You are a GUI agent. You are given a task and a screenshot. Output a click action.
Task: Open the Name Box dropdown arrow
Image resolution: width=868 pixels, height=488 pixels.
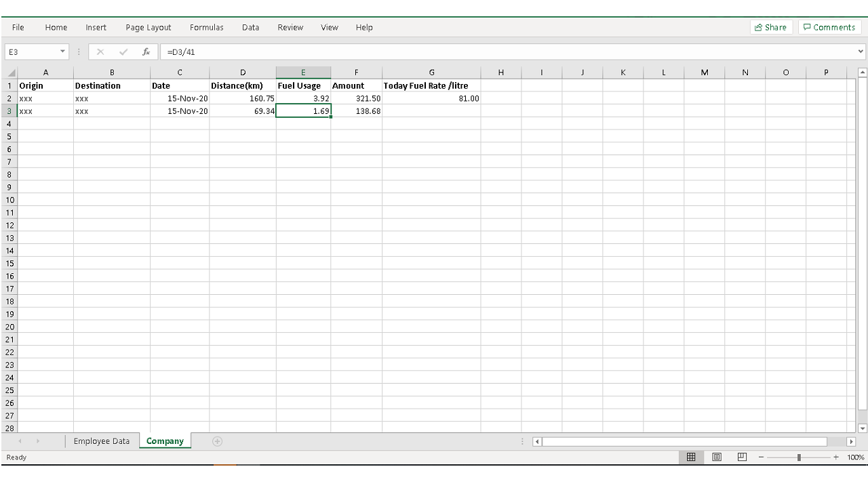coord(63,52)
